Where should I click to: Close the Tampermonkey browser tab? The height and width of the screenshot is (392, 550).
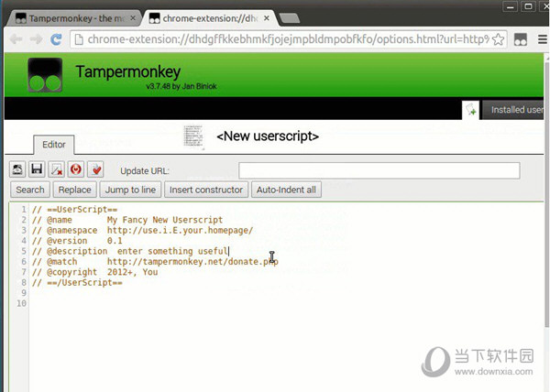pos(133,18)
